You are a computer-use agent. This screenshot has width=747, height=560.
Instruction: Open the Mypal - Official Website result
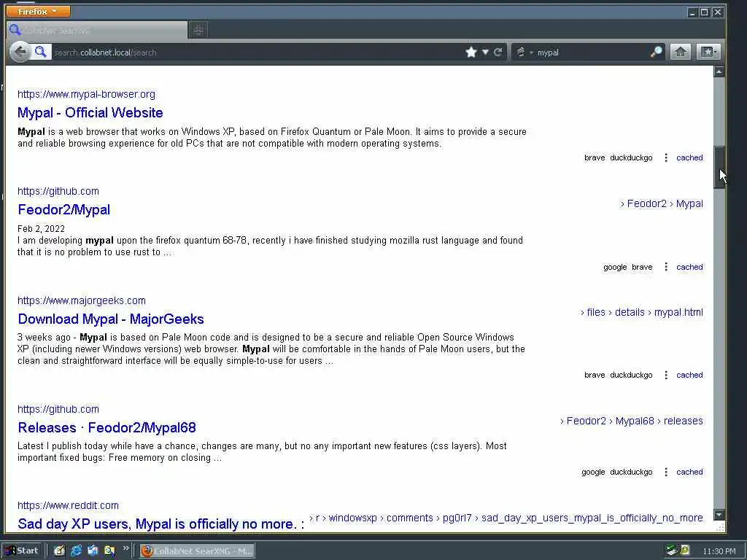point(90,113)
